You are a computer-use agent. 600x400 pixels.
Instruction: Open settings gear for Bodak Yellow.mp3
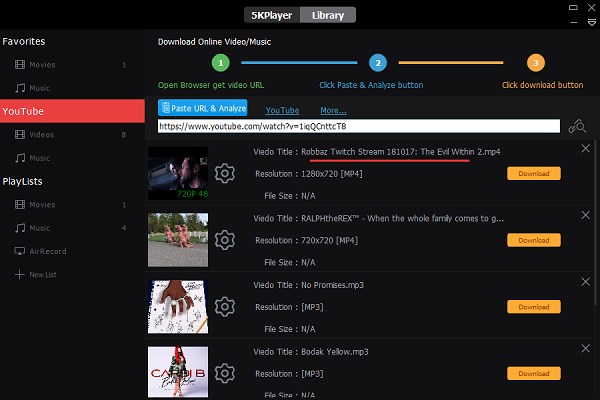click(225, 373)
